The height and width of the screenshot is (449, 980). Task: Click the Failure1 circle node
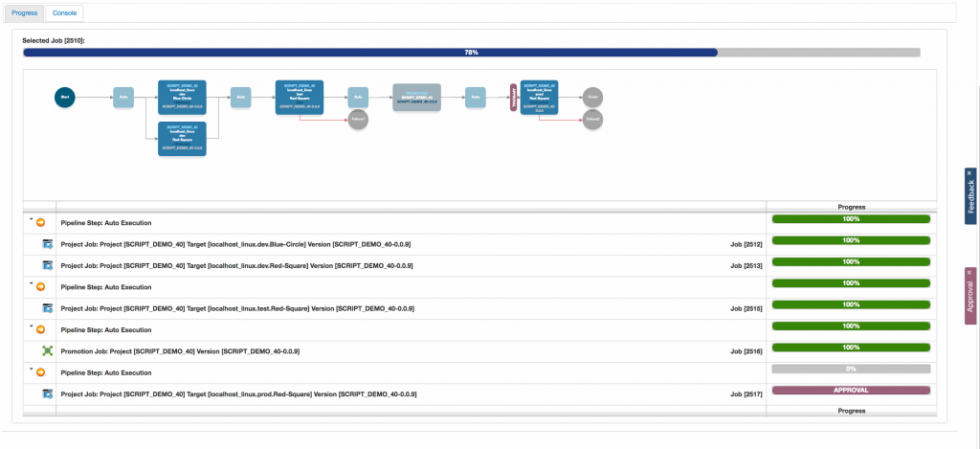[358, 120]
